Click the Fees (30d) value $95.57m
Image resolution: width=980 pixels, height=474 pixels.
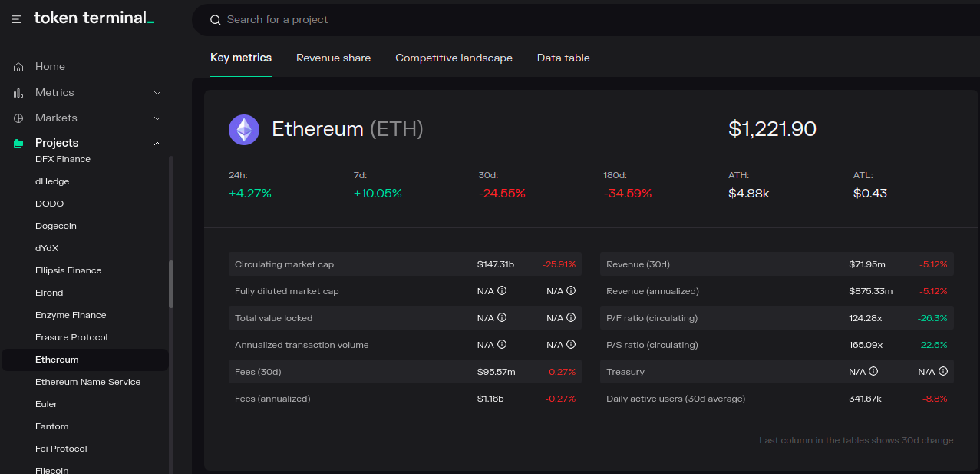click(496, 372)
